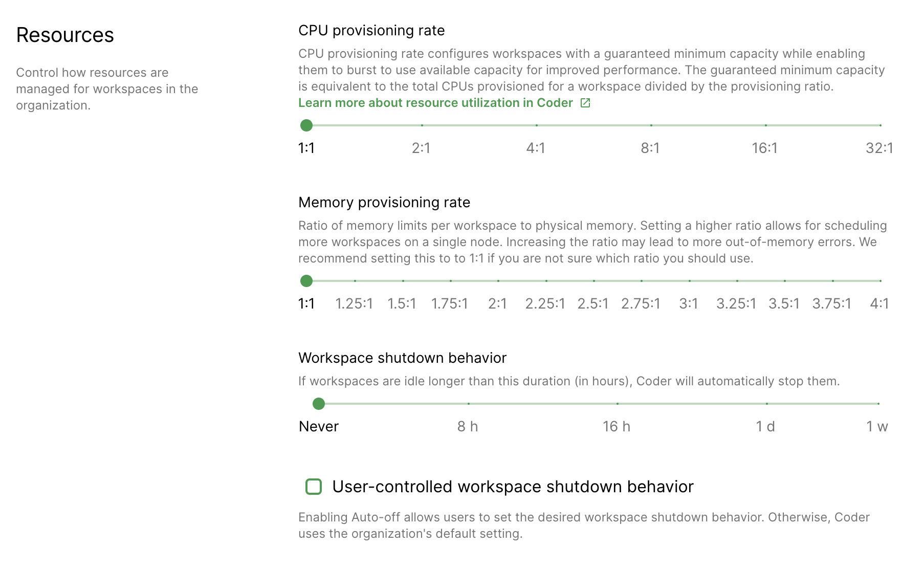Image resolution: width=924 pixels, height=569 pixels.
Task: Set CPU provisioning rate to 8:1
Action: 651,124
